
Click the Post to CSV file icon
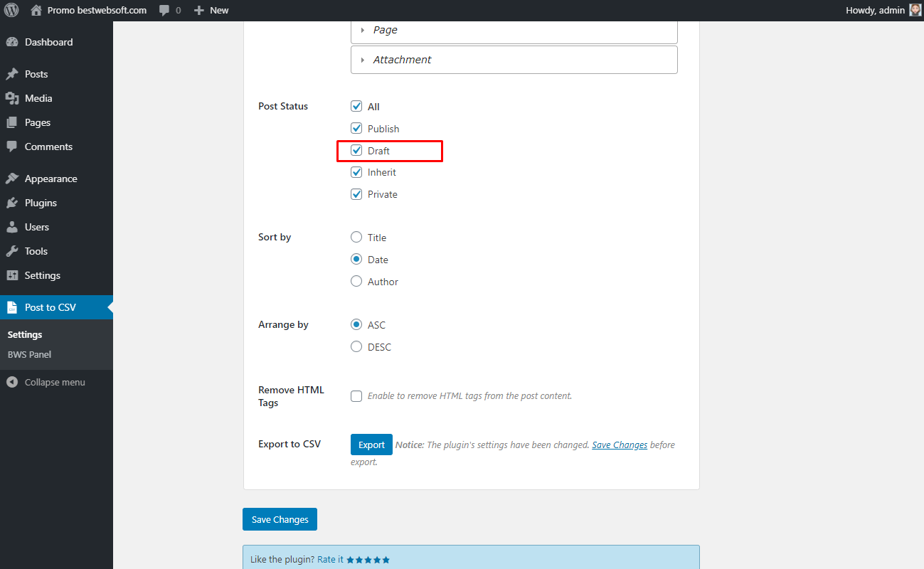(x=12, y=307)
